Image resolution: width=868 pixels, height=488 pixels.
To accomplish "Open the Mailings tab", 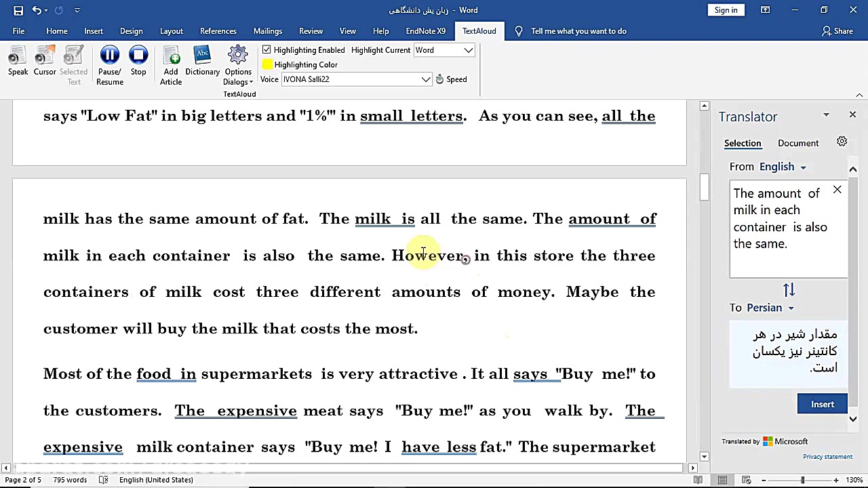I will point(268,31).
